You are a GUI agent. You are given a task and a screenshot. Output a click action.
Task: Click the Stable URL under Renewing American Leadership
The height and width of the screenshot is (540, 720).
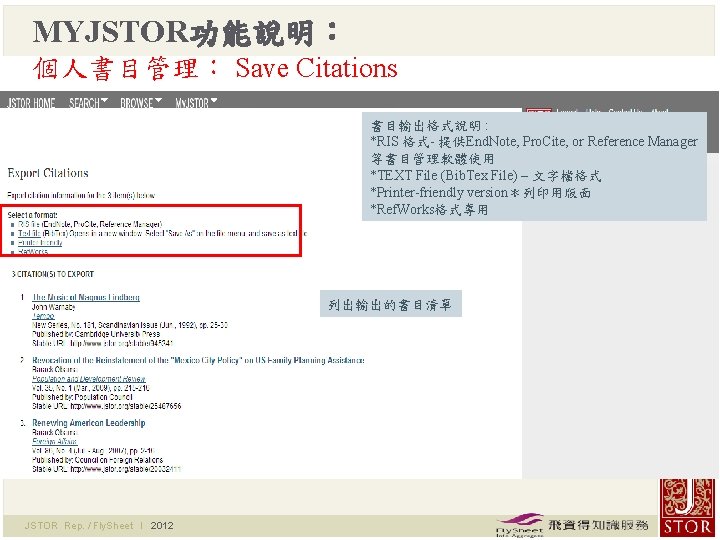point(107,469)
